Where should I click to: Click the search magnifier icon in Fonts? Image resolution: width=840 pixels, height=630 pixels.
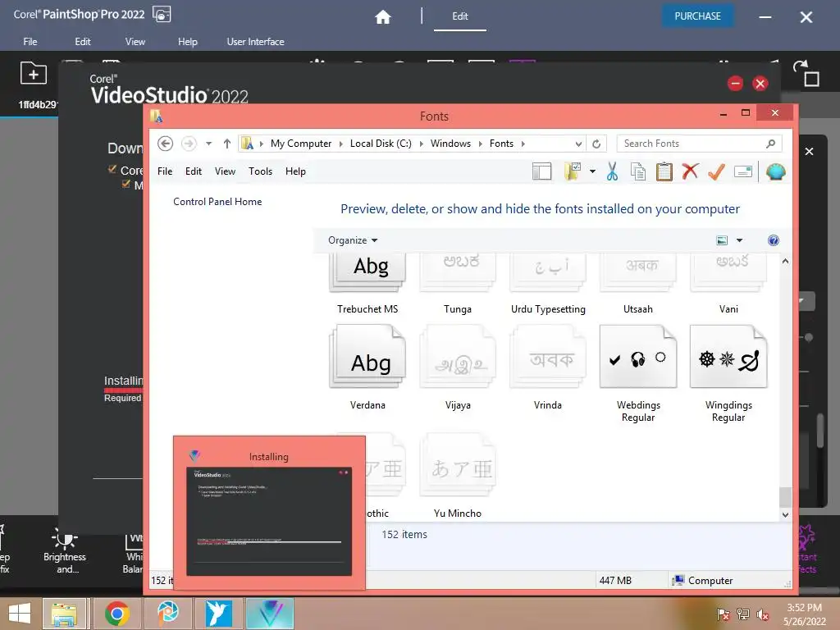click(770, 144)
